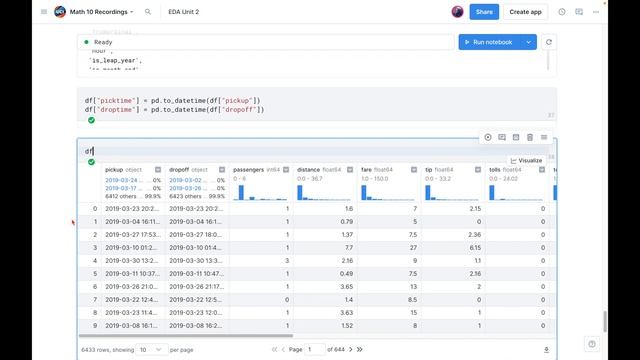
Task: Click the Share button
Action: point(484,12)
